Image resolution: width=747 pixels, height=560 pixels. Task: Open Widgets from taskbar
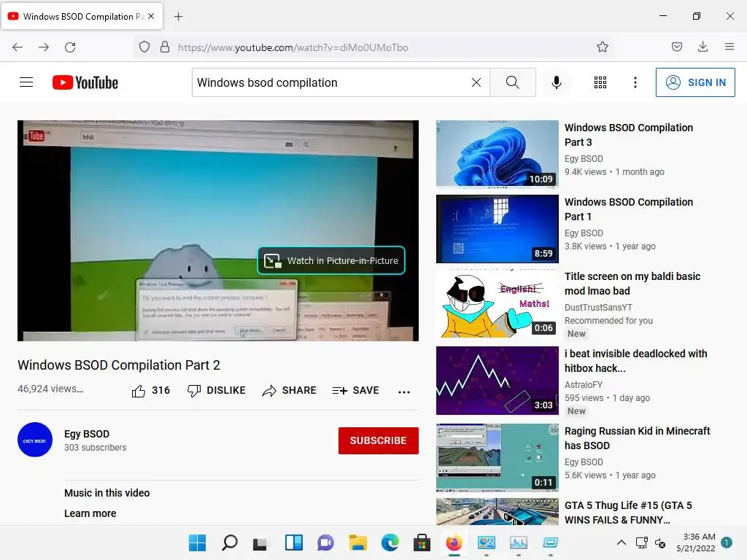(293, 542)
